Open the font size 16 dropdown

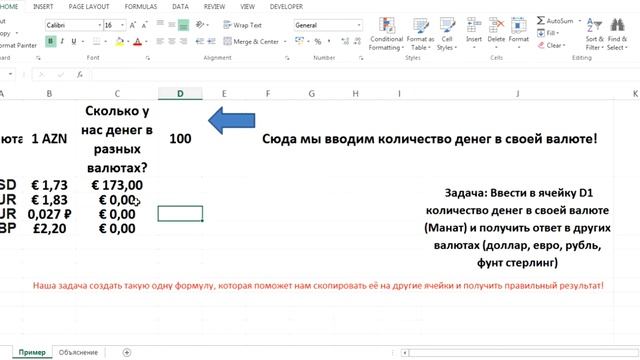[122, 25]
